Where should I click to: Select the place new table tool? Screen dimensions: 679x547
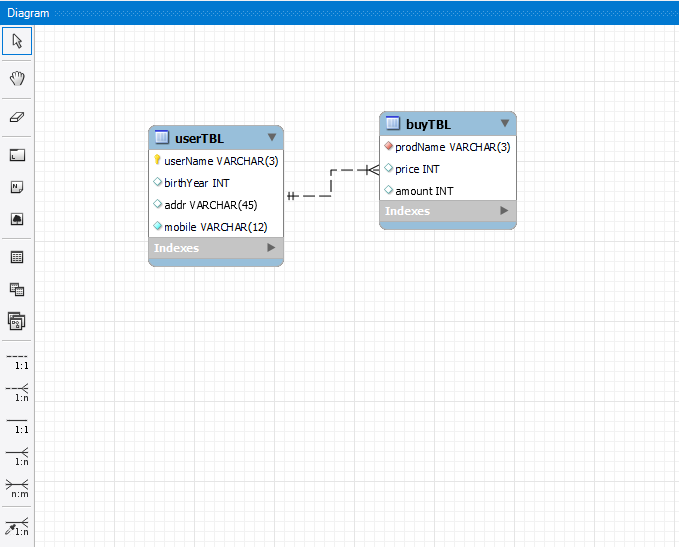tap(17, 257)
